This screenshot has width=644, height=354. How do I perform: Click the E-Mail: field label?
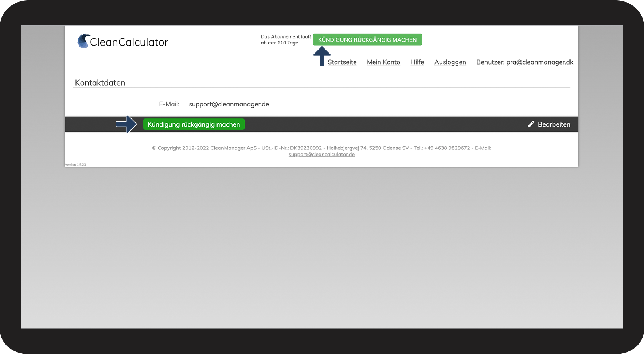[169, 104]
